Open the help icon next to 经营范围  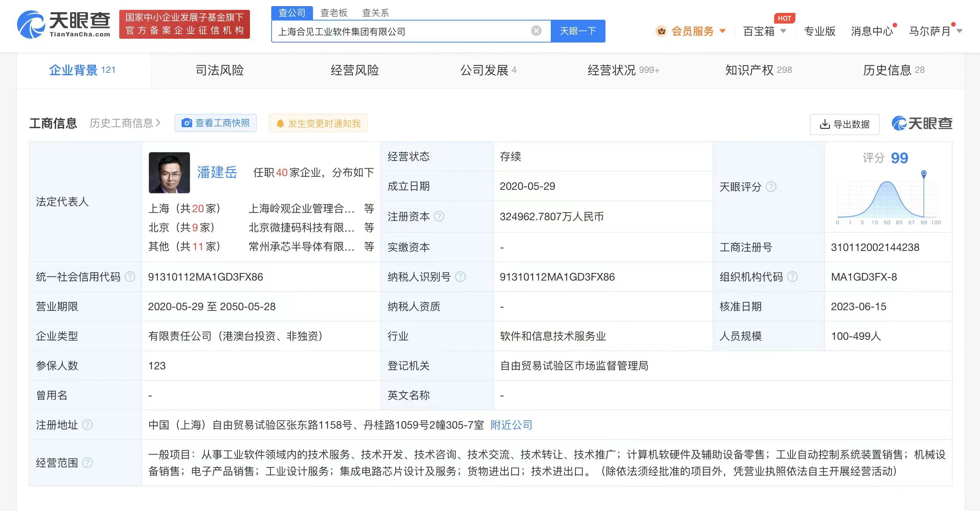pyautogui.click(x=87, y=463)
